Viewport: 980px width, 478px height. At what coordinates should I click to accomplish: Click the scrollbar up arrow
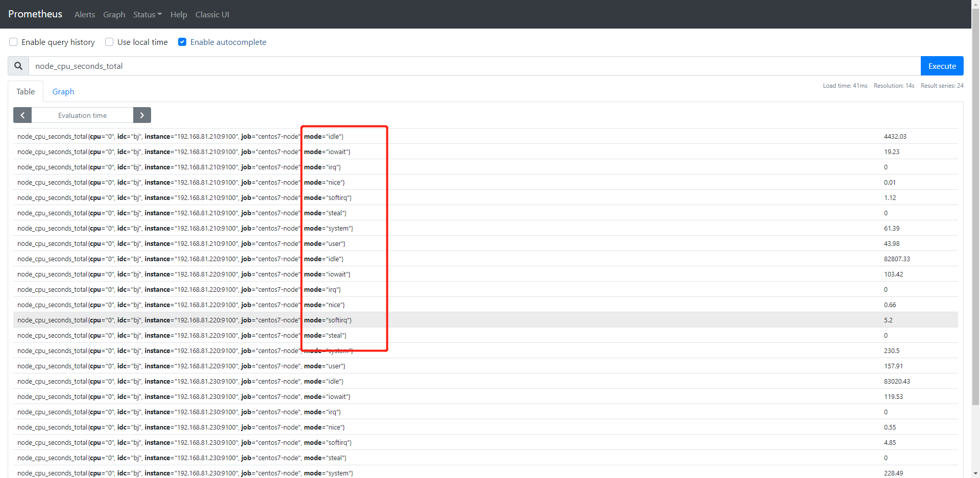[x=975, y=4]
